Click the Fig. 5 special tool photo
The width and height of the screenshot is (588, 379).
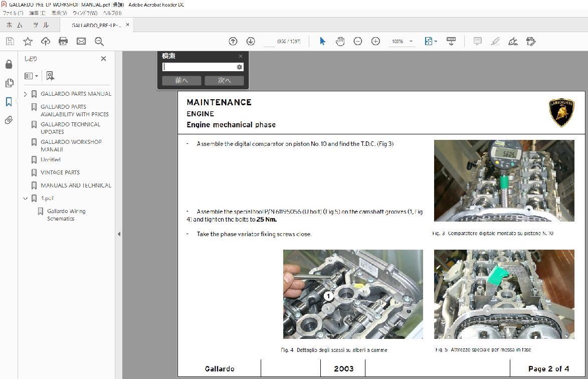504,294
